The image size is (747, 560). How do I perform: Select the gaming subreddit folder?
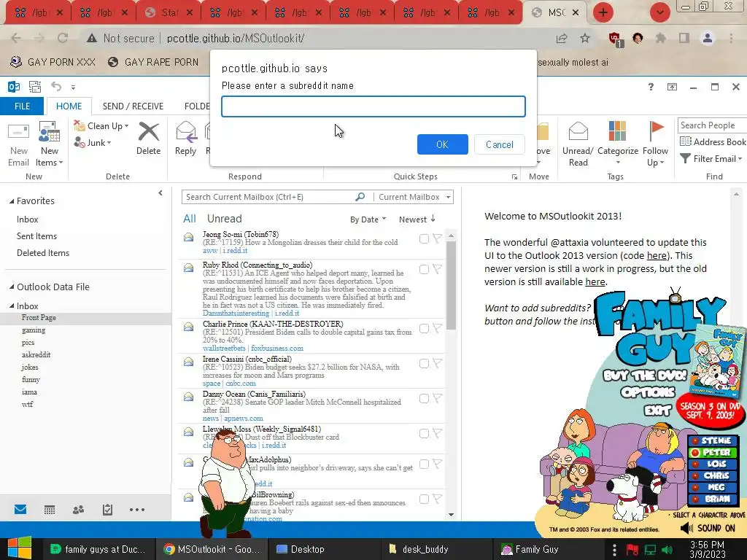(34, 330)
